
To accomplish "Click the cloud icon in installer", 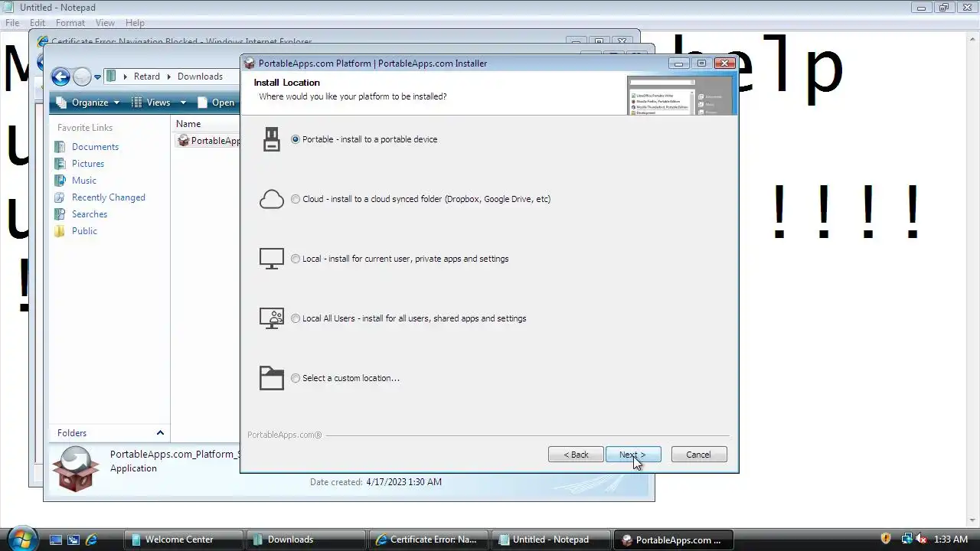I will 272,199.
